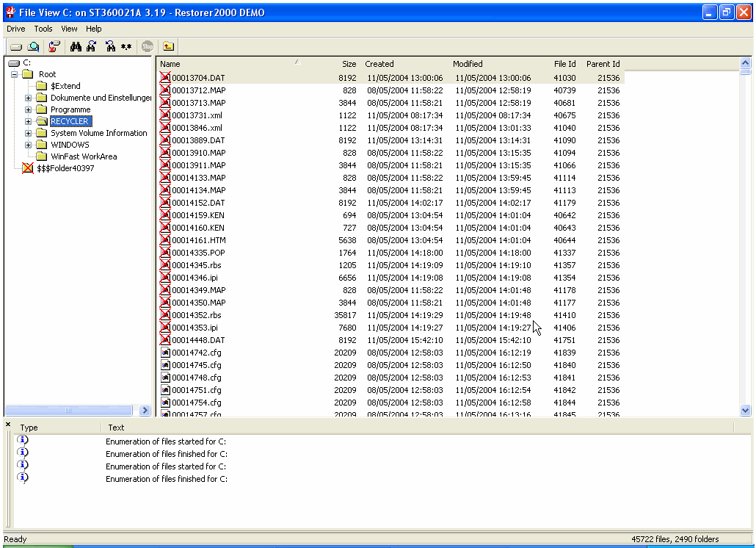756x548 pixels.
Task: Sort file list by Parent Id column
Action: (x=602, y=64)
